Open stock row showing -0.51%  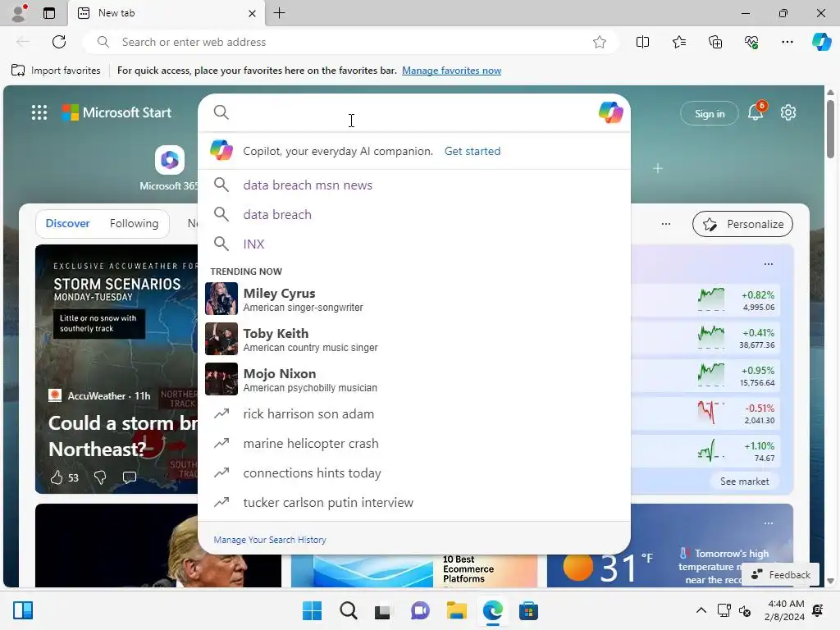705,413
